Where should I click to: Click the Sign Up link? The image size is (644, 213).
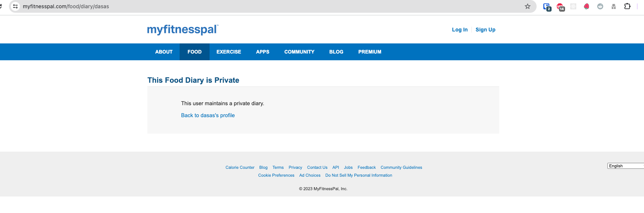485,30
